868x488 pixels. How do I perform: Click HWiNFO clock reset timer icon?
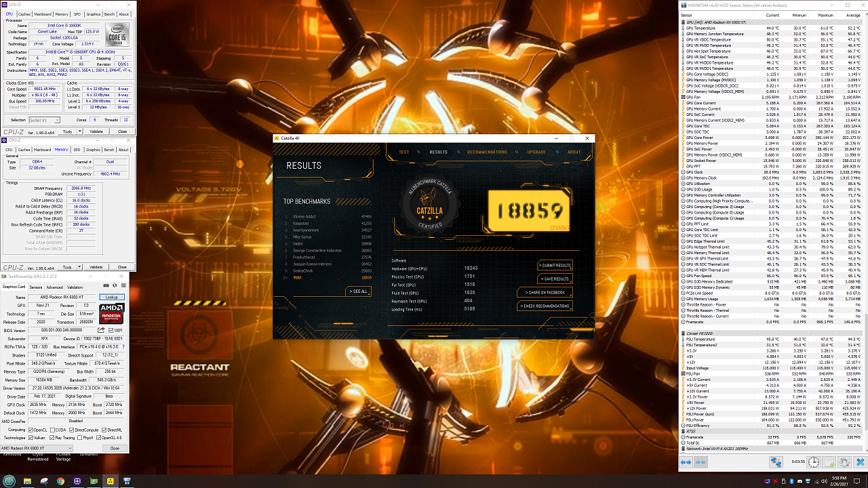[x=814, y=462]
